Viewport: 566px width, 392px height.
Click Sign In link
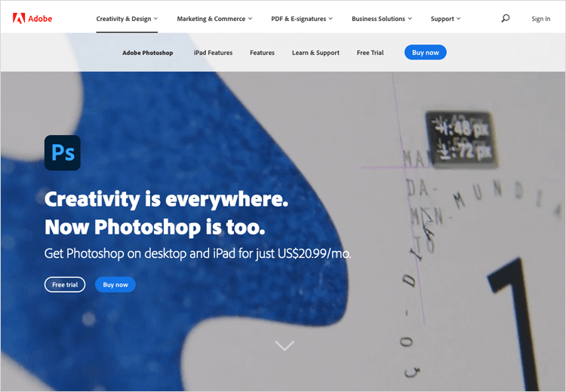[x=541, y=19]
